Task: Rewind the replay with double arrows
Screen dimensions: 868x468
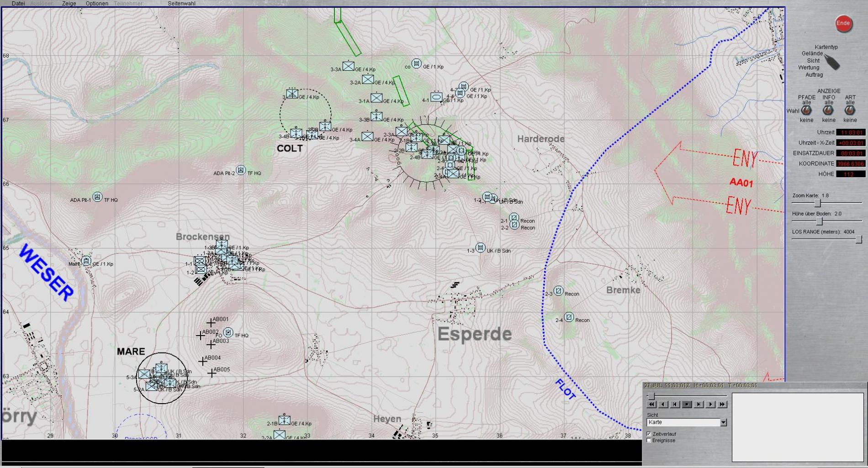Action: coord(651,404)
